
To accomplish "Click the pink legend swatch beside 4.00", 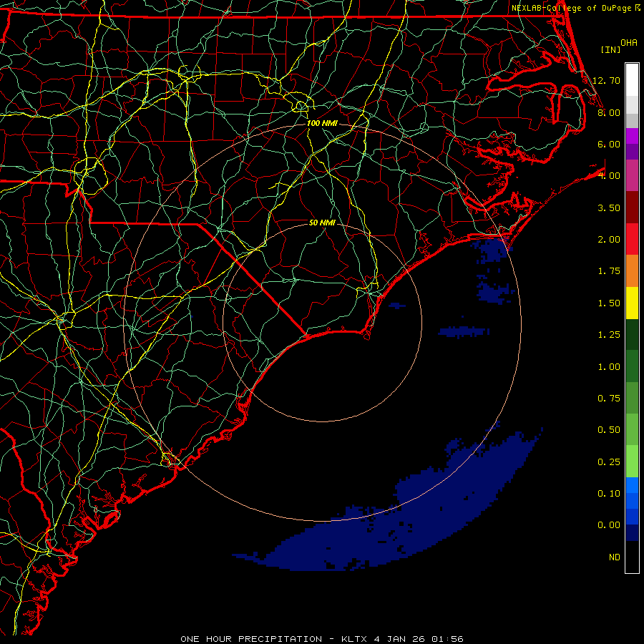I will click(632, 175).
